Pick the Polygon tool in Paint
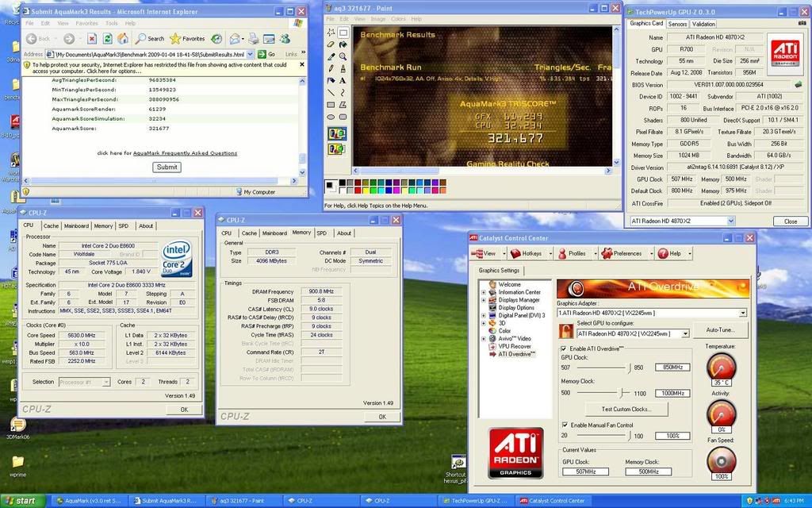 (x=343, y=105)
